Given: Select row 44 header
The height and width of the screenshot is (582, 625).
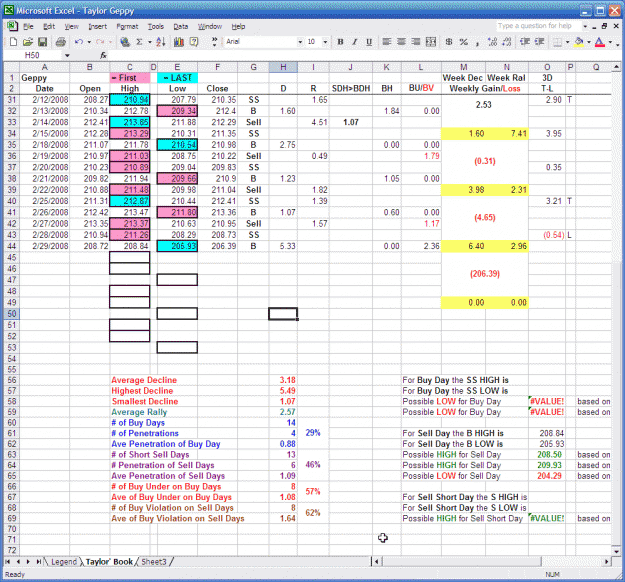Looking at the screenshot, I should (12, 246).
